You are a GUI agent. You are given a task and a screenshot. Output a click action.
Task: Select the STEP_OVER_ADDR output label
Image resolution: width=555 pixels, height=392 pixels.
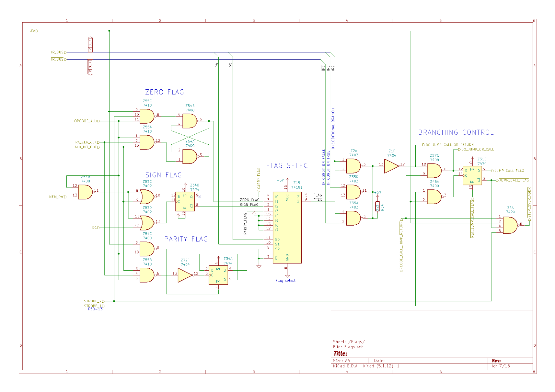(529, 203)
